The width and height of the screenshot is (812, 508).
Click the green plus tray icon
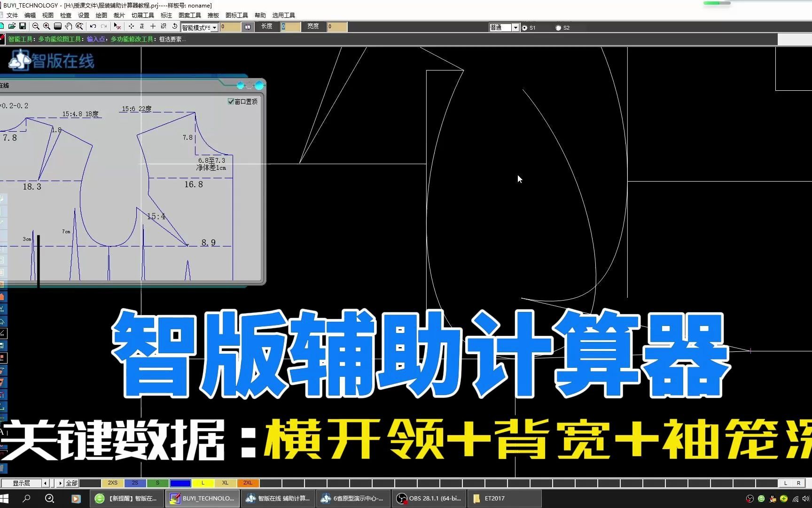(x=784, y=499)
